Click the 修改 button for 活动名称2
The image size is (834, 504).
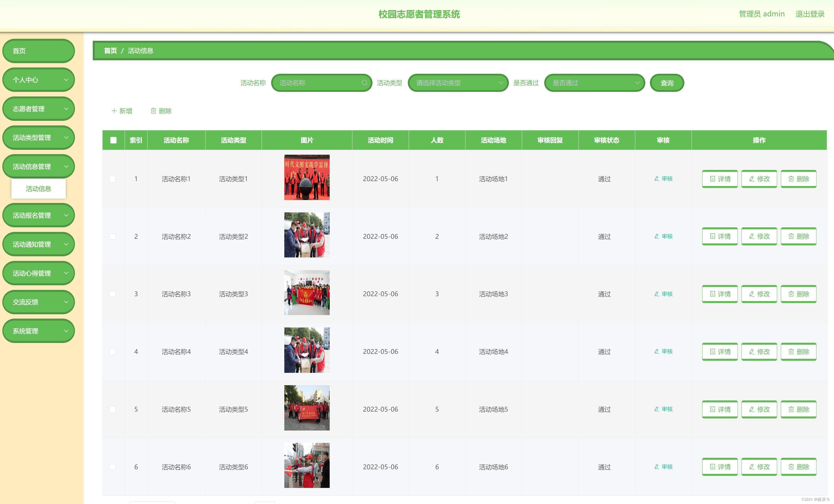(x=759, y=236)
